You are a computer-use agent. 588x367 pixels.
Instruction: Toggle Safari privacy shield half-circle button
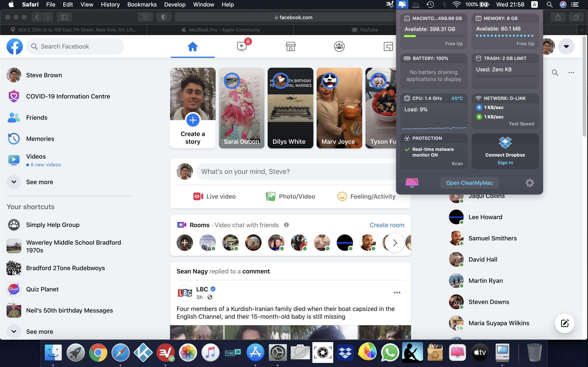click(x=164, y=17)
